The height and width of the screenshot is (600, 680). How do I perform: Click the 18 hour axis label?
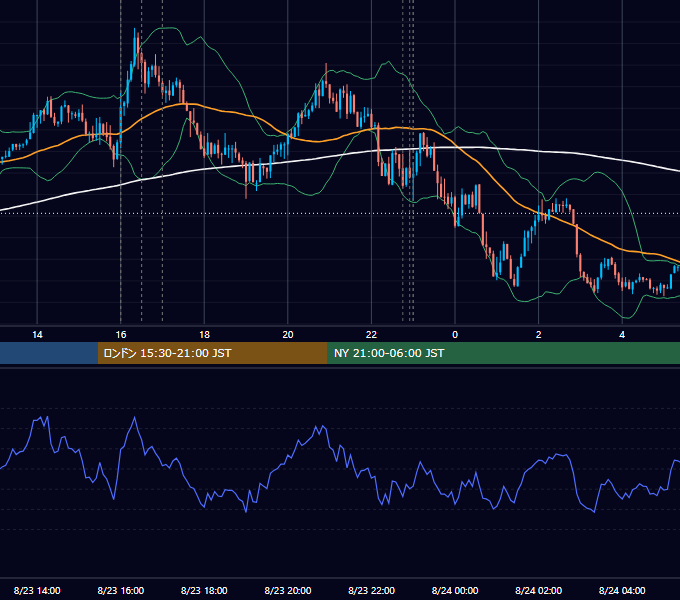click(x=204, y=335)
